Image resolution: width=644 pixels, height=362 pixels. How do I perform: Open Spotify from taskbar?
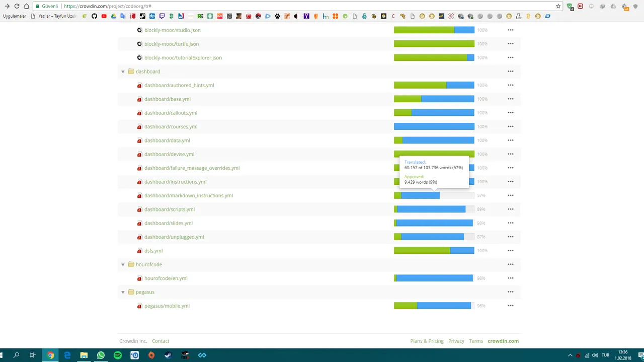(118, 355)
